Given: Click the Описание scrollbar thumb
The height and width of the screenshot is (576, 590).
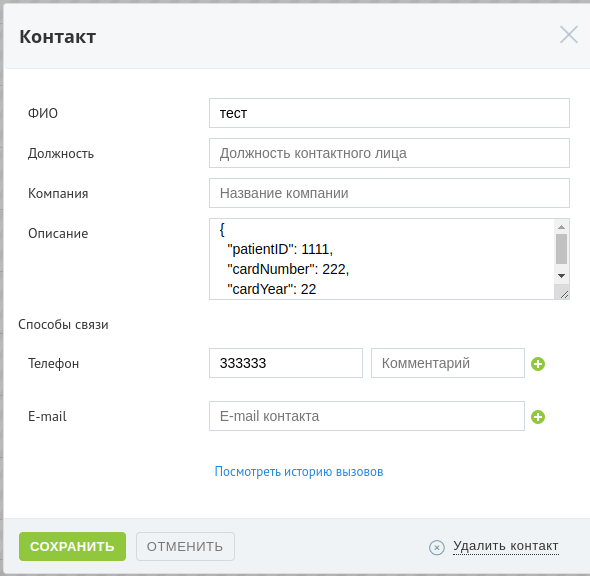Looking at the screenshot, I should [x=561, y=249].
